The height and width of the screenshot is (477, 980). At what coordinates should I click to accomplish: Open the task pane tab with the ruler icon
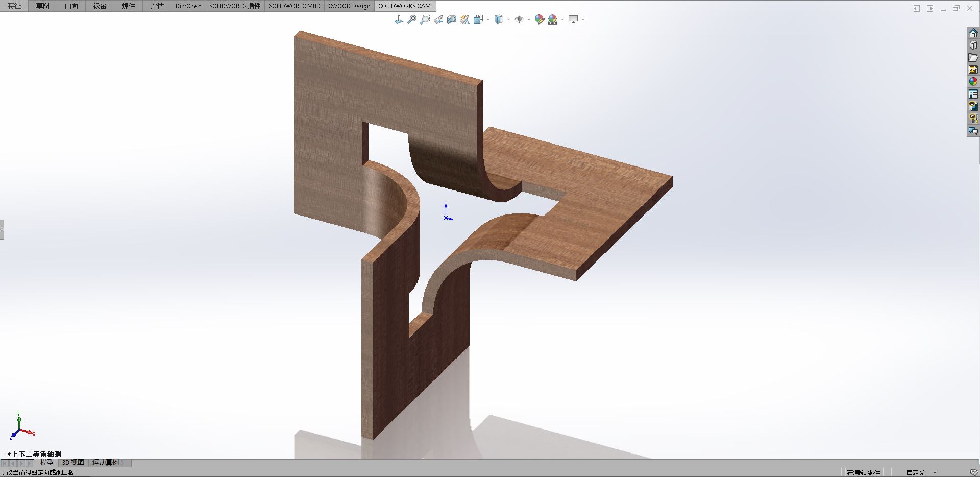(x=973, y=118)
